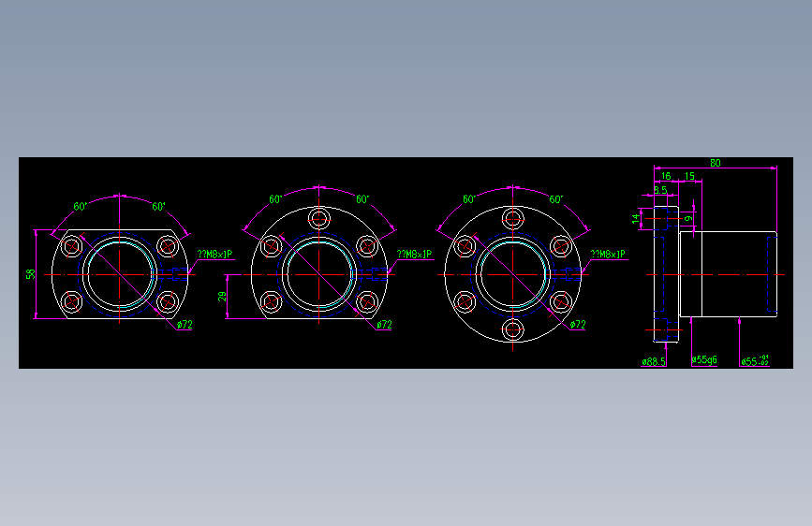Image resolution: width=812 pixels, height=526 pixels.
Task: Click the small 9 dimension in side view
Action: click(688, 218)
